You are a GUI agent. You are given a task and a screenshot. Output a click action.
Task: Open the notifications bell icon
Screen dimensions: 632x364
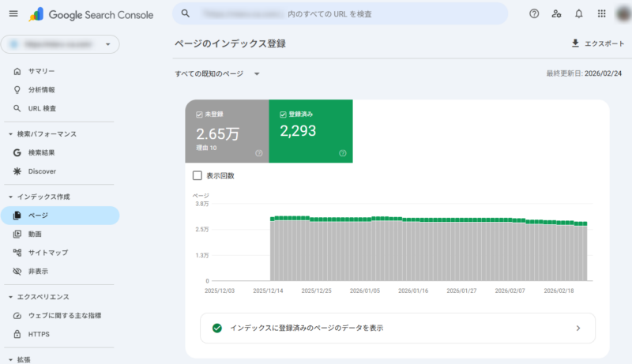579,13
